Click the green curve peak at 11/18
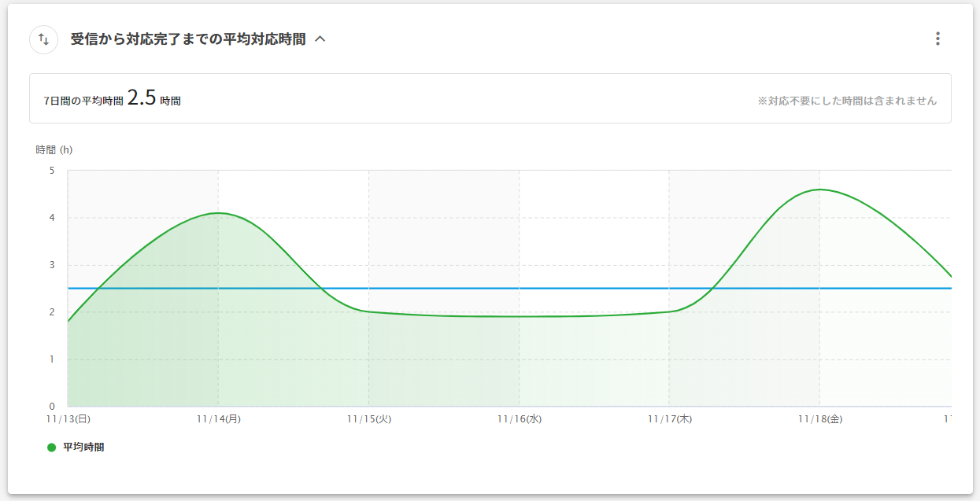This screenshot has width=980, height=501. 819,190
